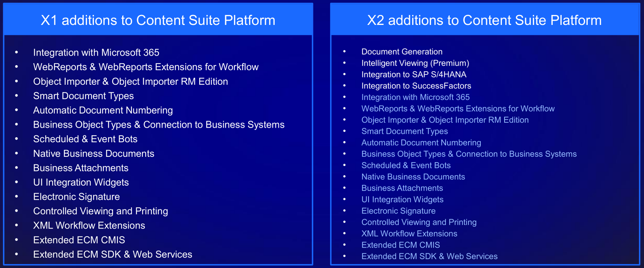This screenshot has height=268, width=644.
Task: Select 'Extended ECM CMIS' in the X2 list
Action: click(x=400, y=245)
